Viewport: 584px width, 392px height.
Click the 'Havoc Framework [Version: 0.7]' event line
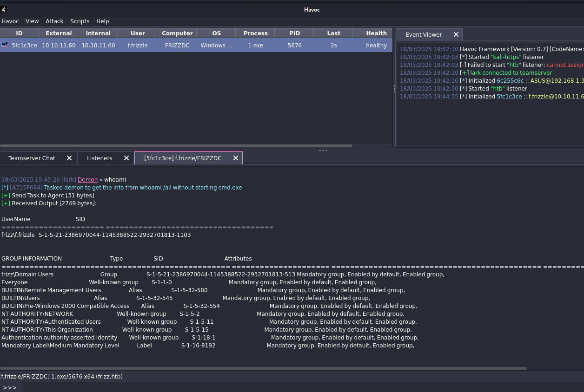(x=491, y=49)
